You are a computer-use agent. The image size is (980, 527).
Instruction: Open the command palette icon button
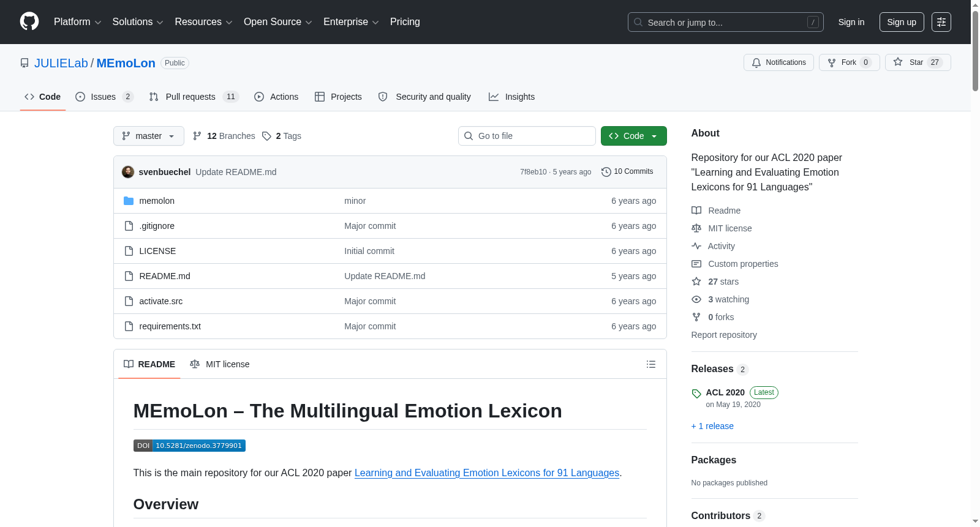941,22
